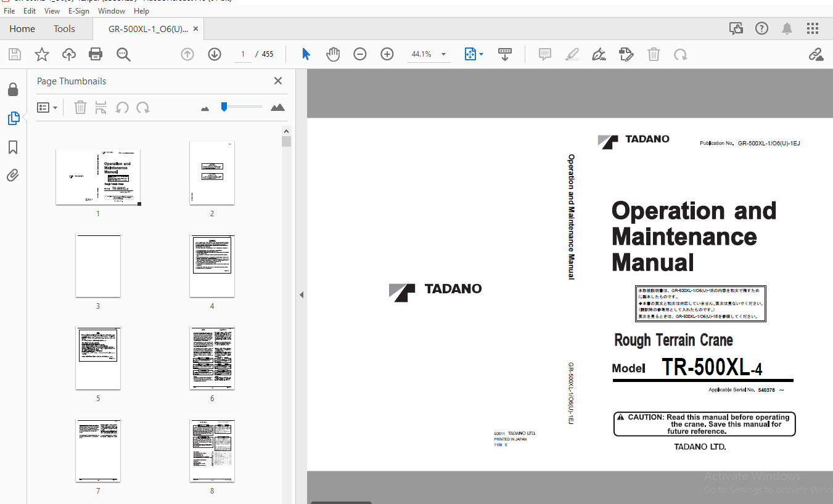The width and height of the screenshot is (833, 504).
Task: Rotate pages counterclockwise in thumbnails panel
Action: tap(122, 108)
